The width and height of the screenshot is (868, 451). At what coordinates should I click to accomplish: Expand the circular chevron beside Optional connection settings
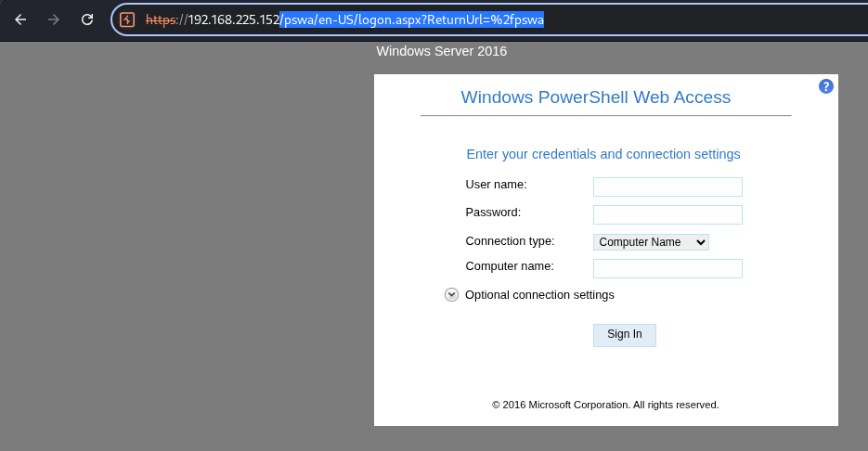pyautogui.click(x=452, y=295)
